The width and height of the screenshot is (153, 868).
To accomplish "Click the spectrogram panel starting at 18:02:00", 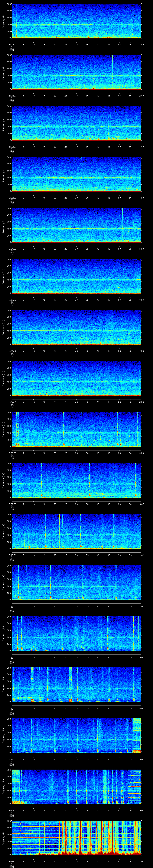I will (x=77, y=123).
